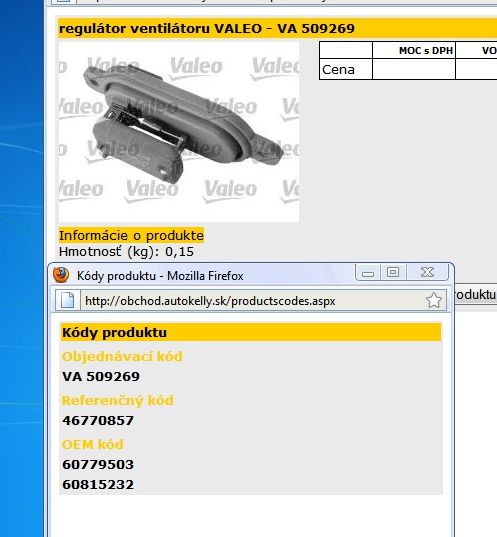Click the Informácie o produkte heading

(131, 235)
